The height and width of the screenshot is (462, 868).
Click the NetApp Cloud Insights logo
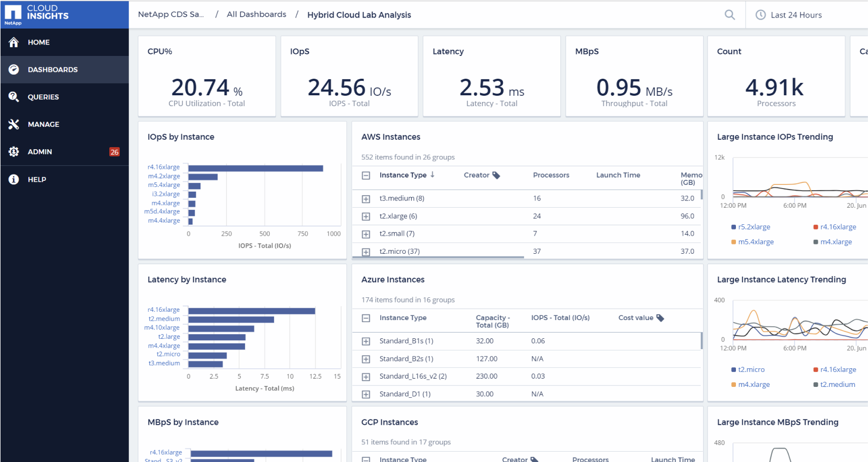pyautogui.click(x=36, y=15)
